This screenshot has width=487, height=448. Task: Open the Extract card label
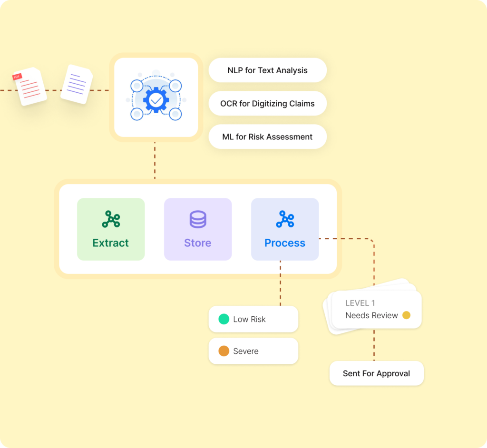coord(110,243)
